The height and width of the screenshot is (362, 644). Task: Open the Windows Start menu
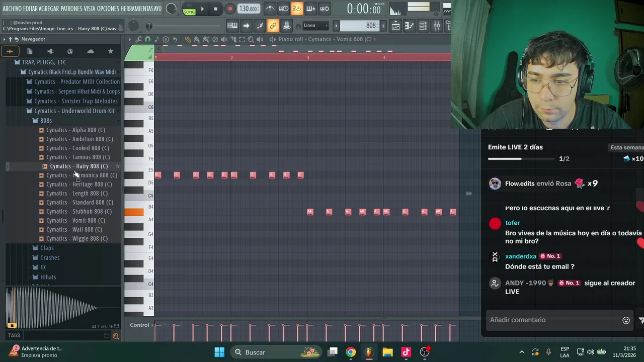[x=219, y=352]
